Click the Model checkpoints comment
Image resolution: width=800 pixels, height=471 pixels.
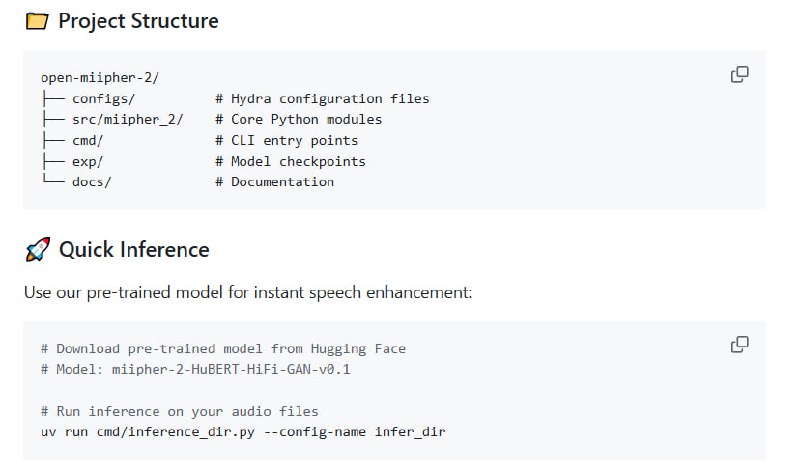(290, 161)
